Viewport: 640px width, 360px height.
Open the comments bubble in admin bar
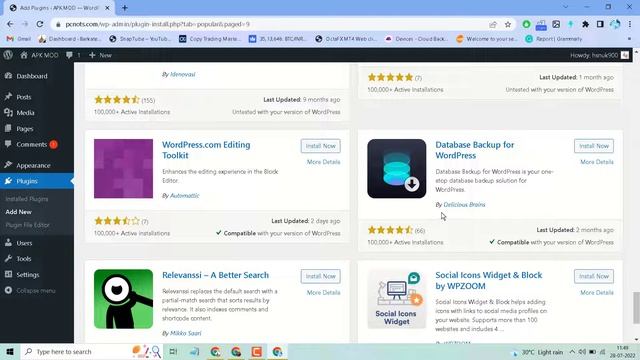[x=69, y=55]
